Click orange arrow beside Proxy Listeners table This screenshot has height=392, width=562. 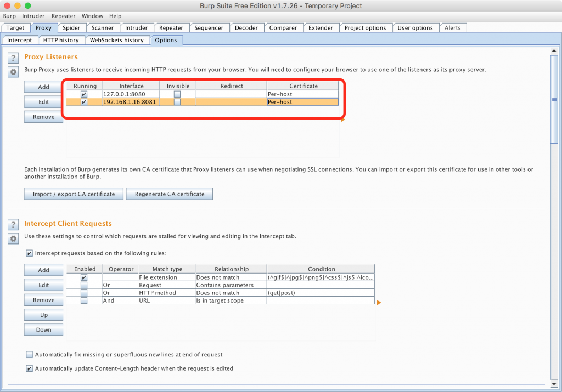(x=343, y=119)
